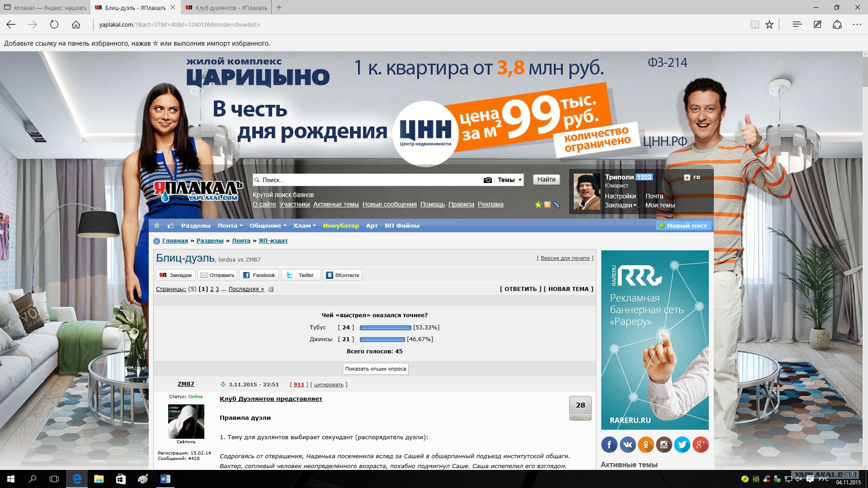This screenshot has width=868, height=488.
Task: Open the Инкубатор navigation menu item
Action: coord(341,226)
